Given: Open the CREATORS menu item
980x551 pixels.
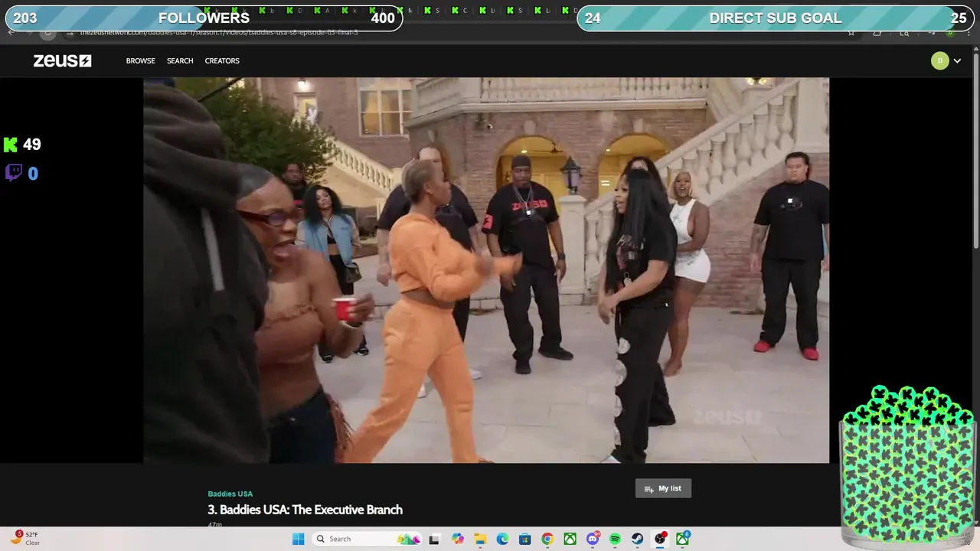Looking at the screenshot, I should point(222,60).
